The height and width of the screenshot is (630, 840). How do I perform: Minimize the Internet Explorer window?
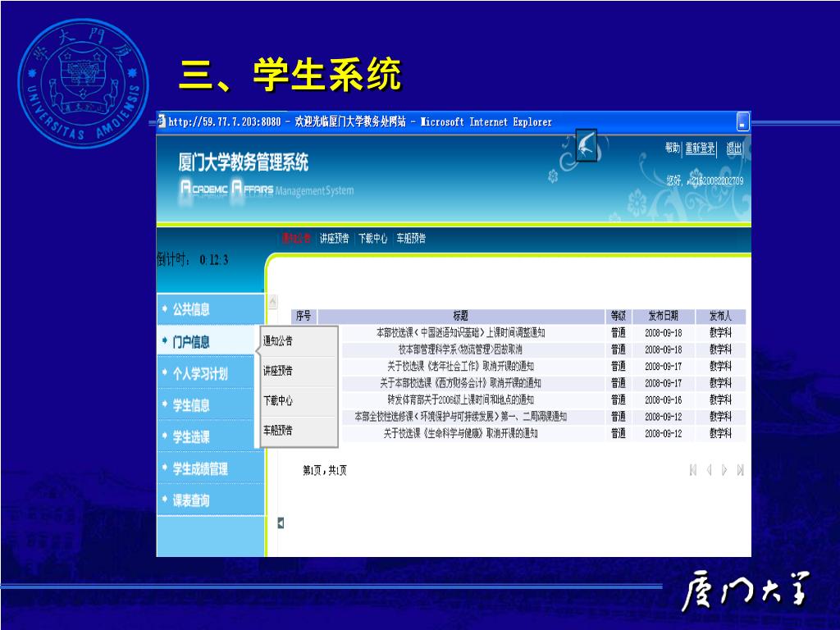coord(743,121)
